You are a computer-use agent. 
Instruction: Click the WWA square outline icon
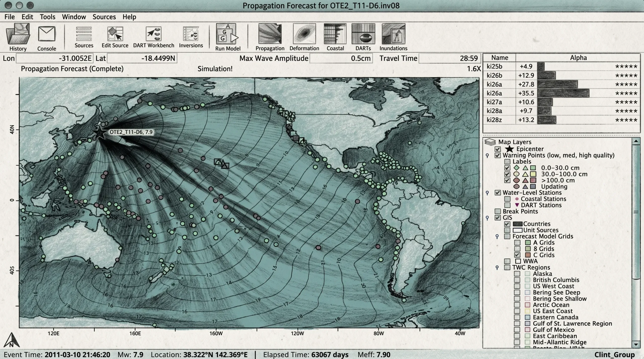518,261
